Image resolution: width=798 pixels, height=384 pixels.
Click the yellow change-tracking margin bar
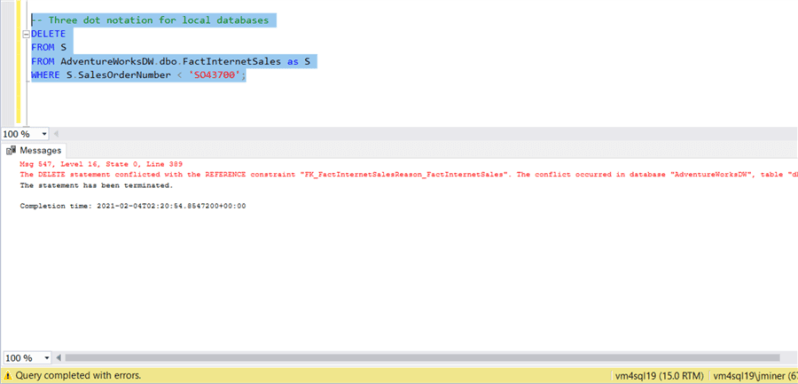18,62
